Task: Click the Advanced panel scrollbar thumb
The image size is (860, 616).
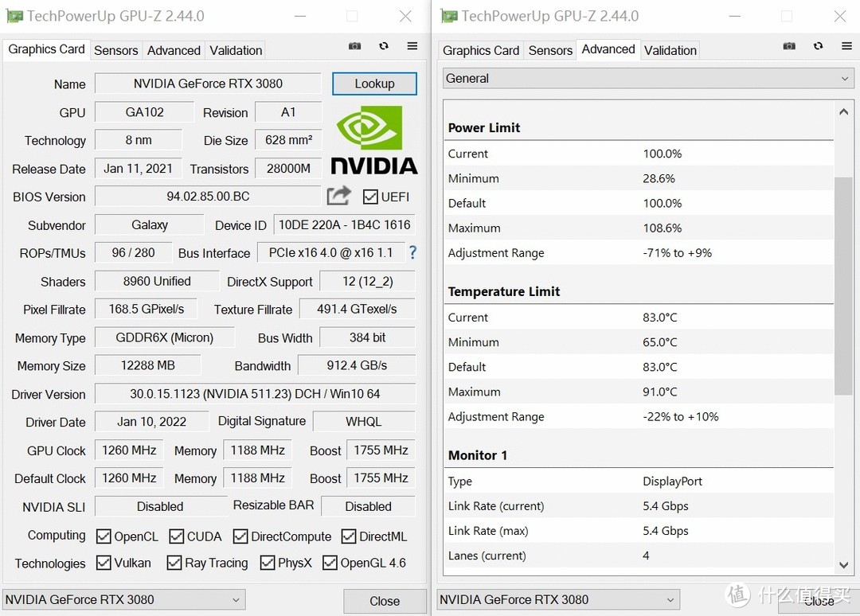Action: (x=843, y=286)
